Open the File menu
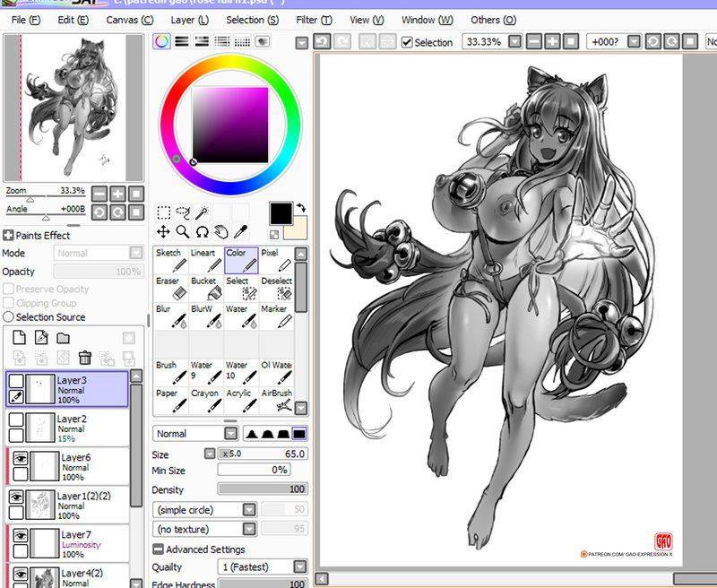The image size is (717, 588). pos(26,20)
